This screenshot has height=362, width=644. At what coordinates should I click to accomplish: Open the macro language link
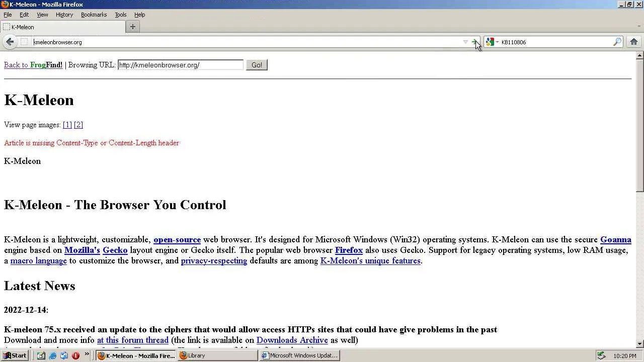point(39,261)
